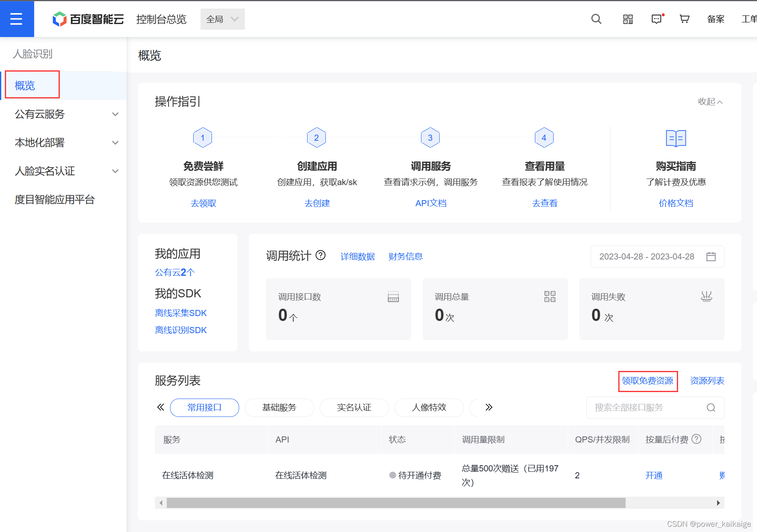
Task: Click the Baidu AI Cloud logo
Action: (x=88, y=19)
